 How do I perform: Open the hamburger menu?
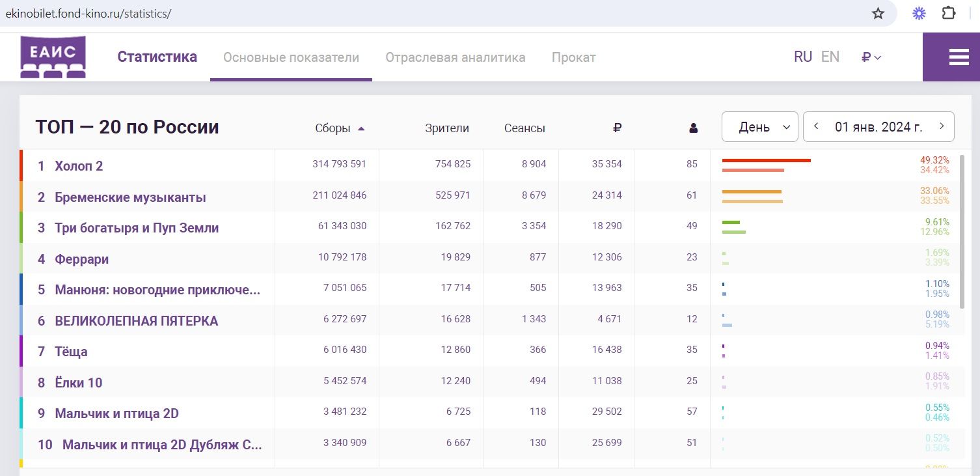click(959, 57)
